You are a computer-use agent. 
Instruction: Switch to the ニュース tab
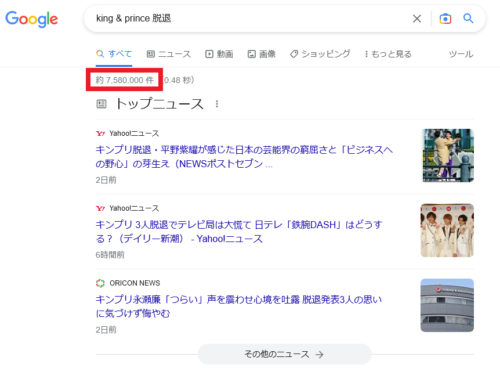click(169, 54)
